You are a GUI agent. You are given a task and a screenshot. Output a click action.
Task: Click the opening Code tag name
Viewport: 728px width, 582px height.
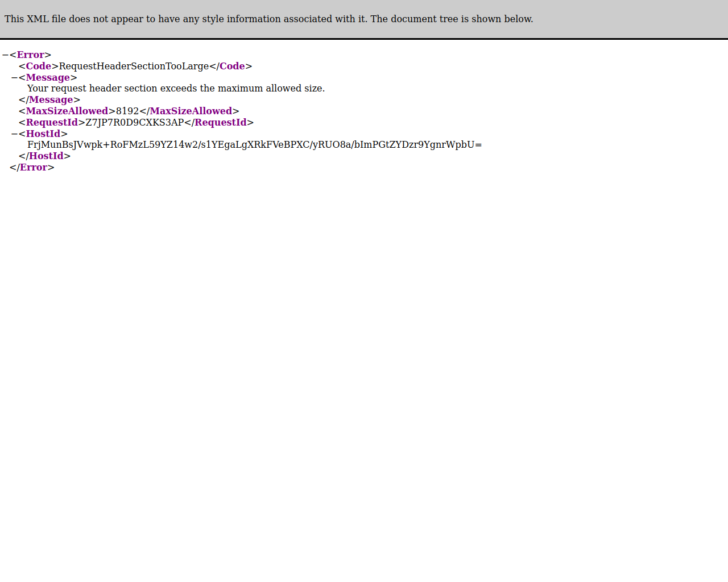[x=39, y=66]
